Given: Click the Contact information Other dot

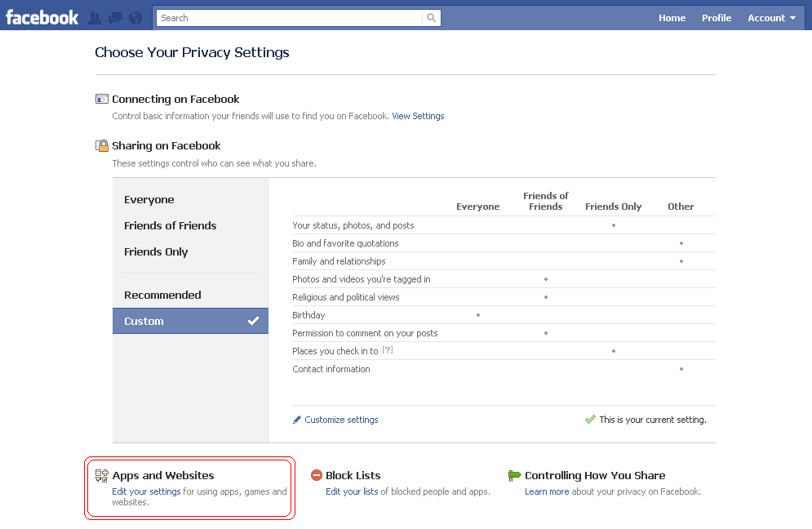Looking at the screenshot, I should pyautogui.click(x=681, y=369).
